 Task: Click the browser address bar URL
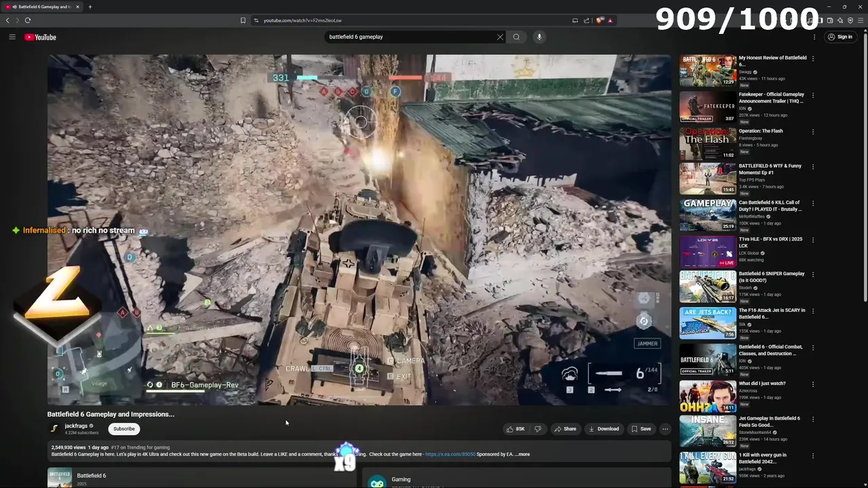[302, 20]
